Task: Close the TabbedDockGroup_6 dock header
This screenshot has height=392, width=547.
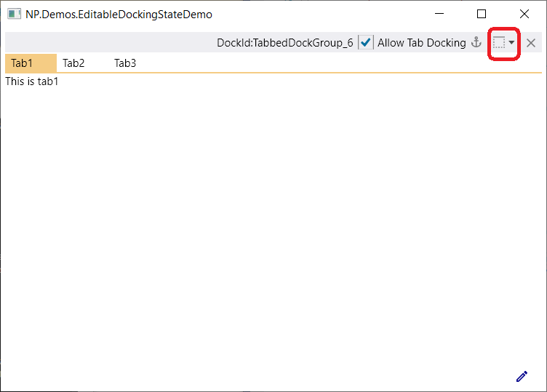Action: [x=531, y=43]
